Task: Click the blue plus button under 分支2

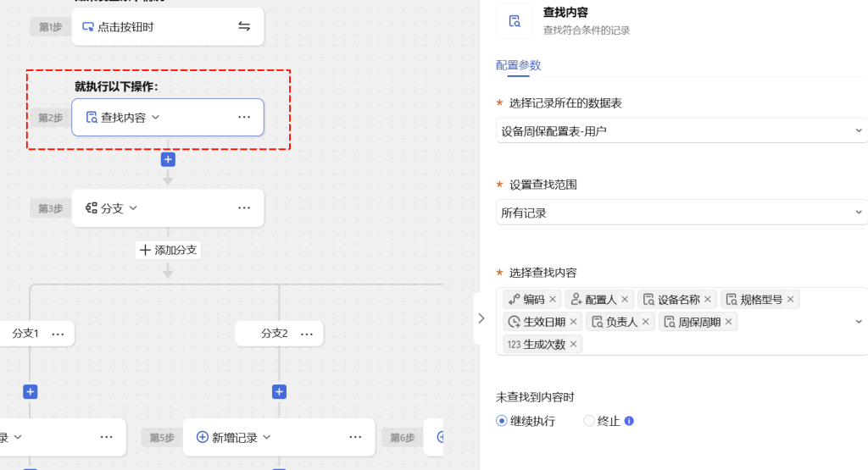Action: pos(280,392)
